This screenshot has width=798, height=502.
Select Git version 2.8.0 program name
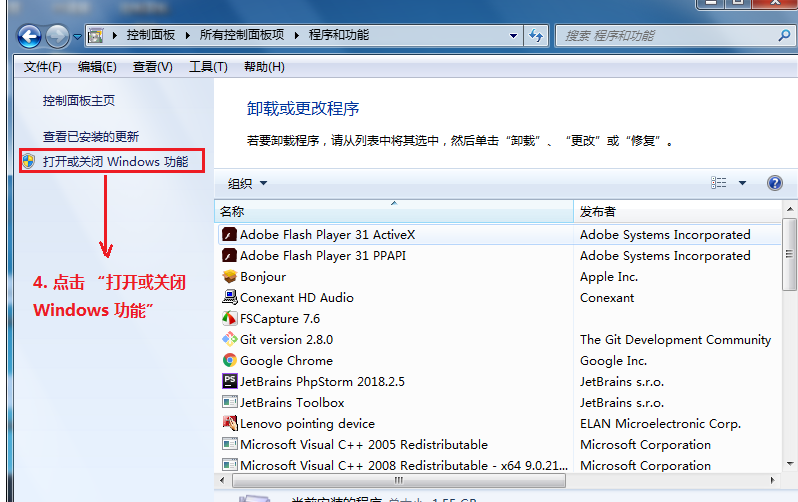(287, 340)
